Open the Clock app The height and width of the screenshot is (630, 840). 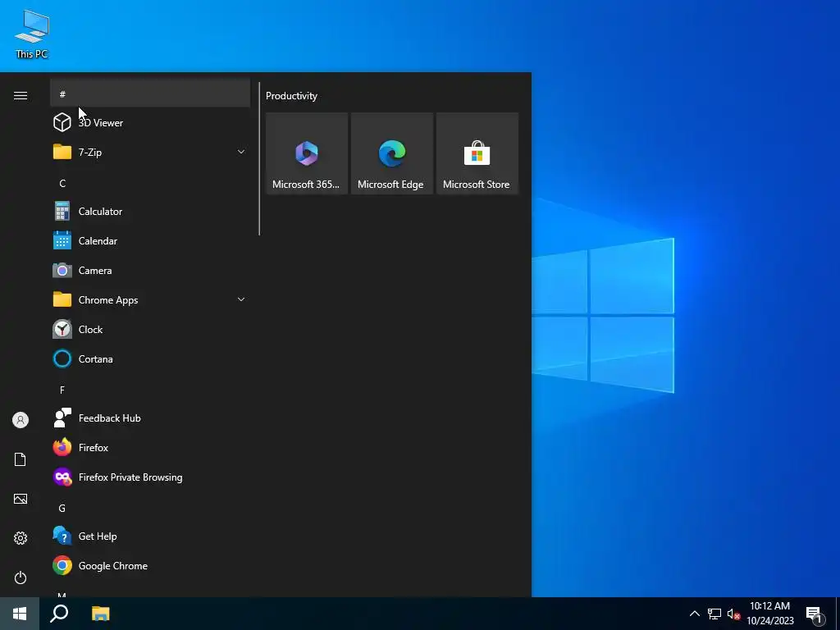150,330
